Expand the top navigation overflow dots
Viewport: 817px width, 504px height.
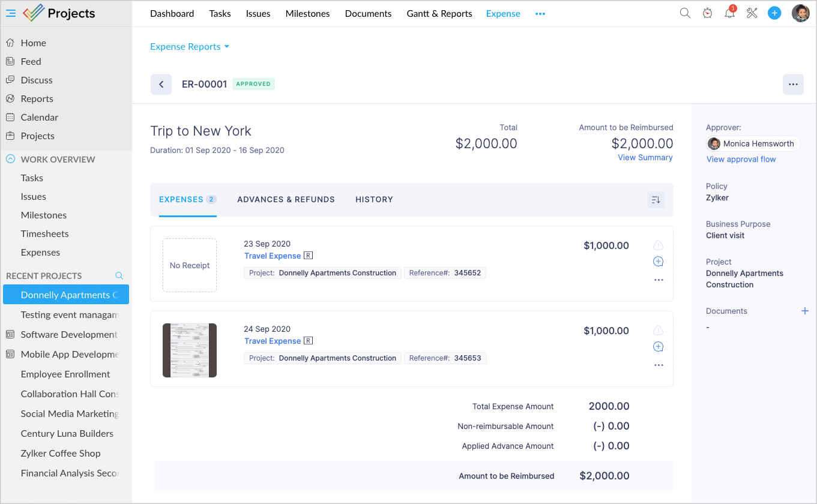(x=540, y=14)
